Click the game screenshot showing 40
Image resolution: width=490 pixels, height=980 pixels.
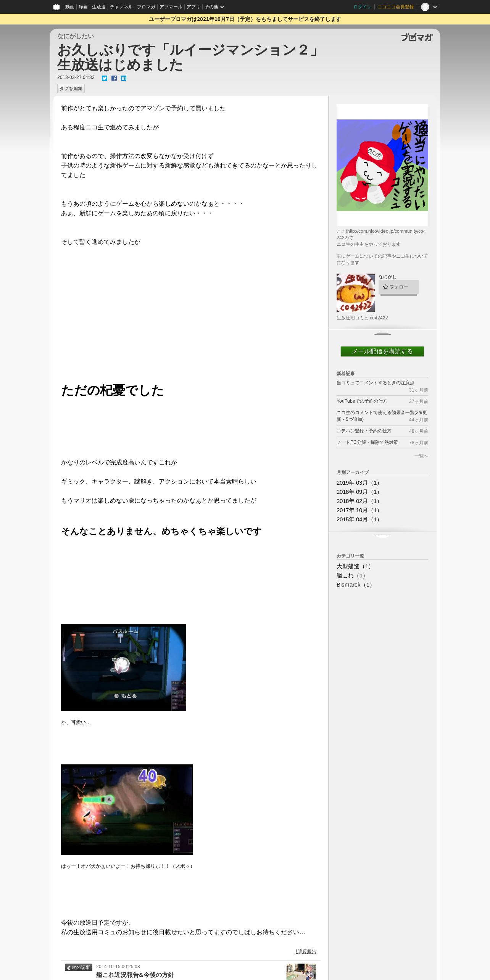point(127,809)
